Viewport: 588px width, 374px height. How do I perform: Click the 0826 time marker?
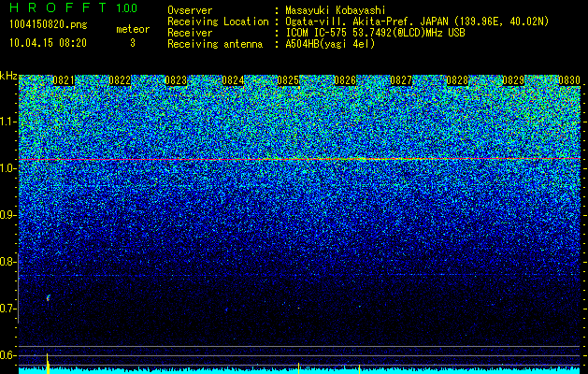(345, 80)
